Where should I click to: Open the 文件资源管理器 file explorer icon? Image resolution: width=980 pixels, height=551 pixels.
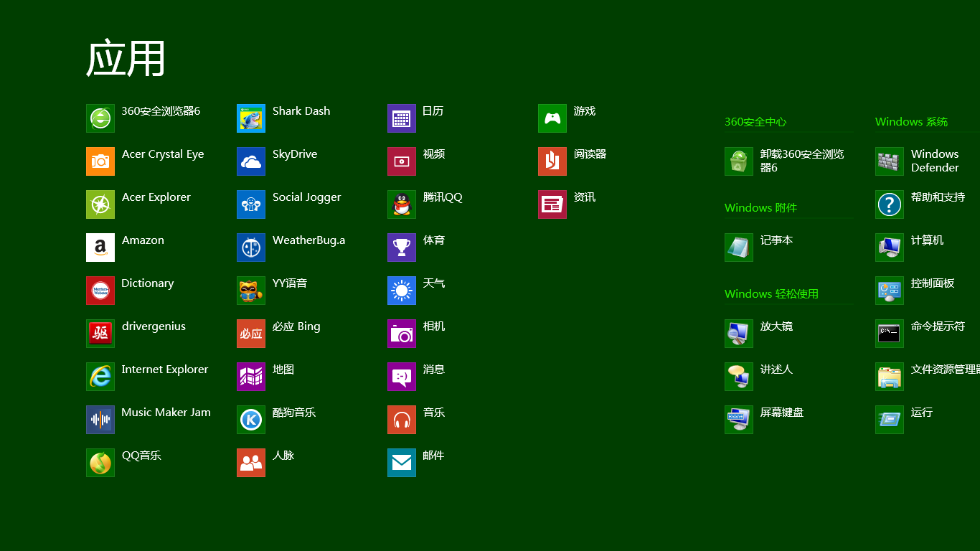tap(890, 377)
